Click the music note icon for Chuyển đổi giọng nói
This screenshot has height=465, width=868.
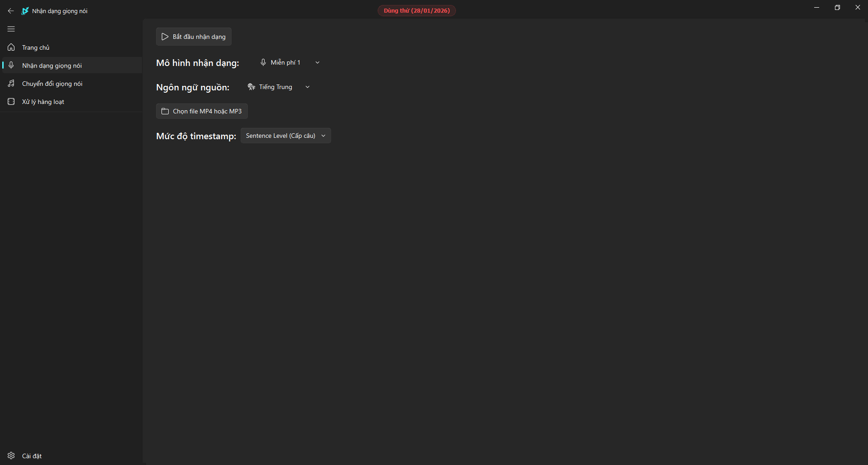11,84
